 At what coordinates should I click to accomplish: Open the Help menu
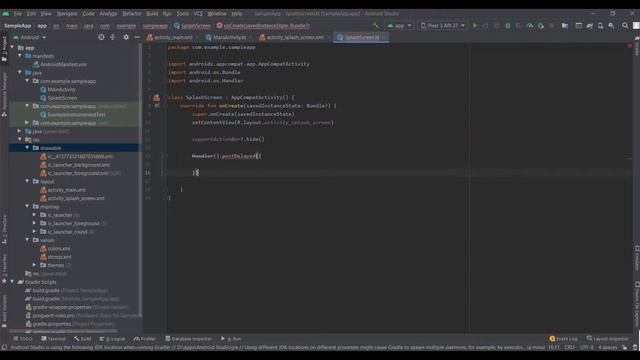[x=237, y=13]
